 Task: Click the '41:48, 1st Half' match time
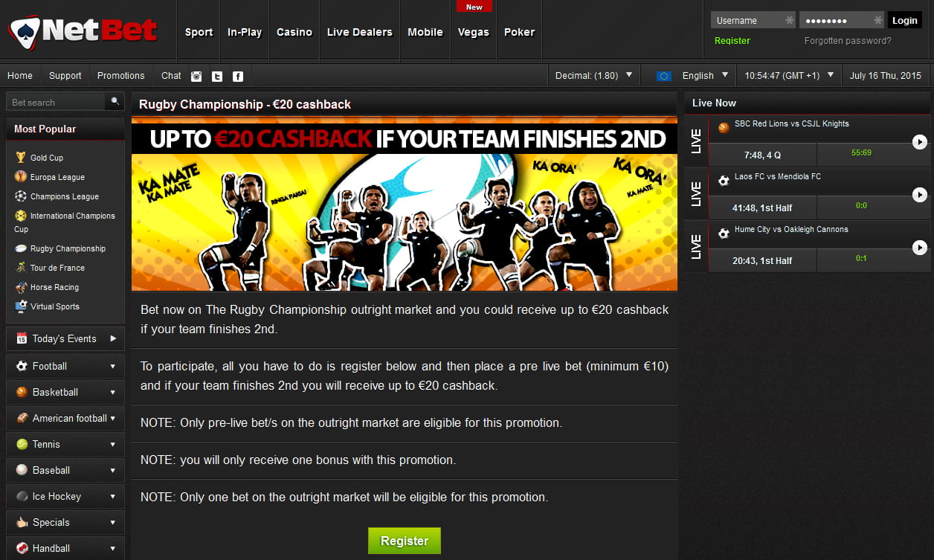tap(762, 207)
